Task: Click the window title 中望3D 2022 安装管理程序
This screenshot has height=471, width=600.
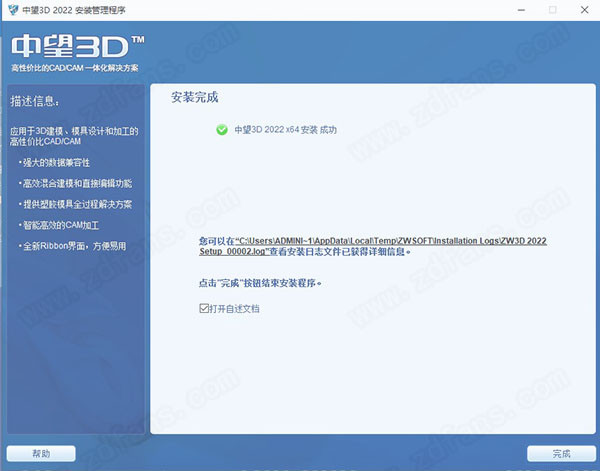Action: 74,10
